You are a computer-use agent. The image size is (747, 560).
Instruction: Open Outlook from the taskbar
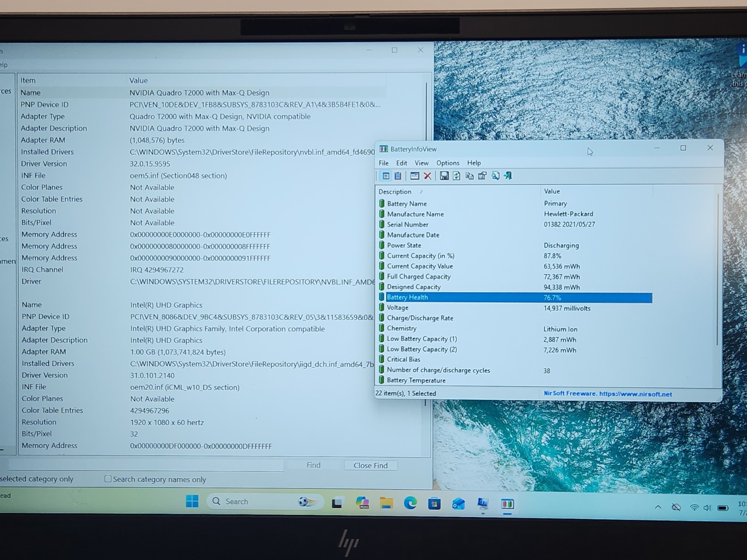click(458, 504)
